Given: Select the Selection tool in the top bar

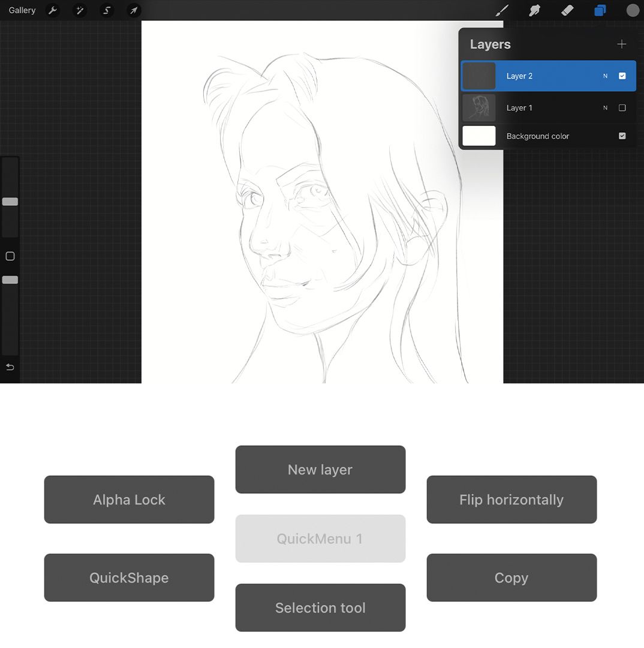Looking at the screenshot, I should pyautogui.click(x=107, y=10).
